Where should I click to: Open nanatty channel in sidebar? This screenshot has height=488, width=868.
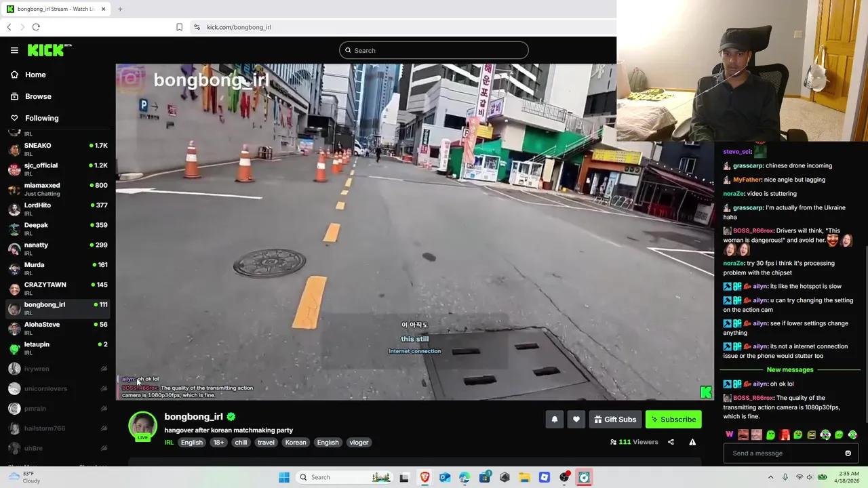click(x=58, y=248)
